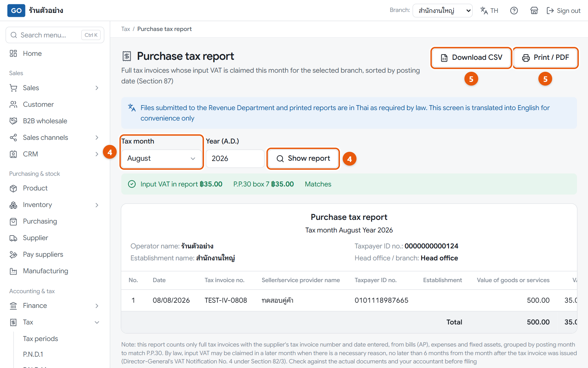The height and width of the screenshot is (368, 588).
Task: Click the Home dashboard icon
Action: (x=13, y=53)
